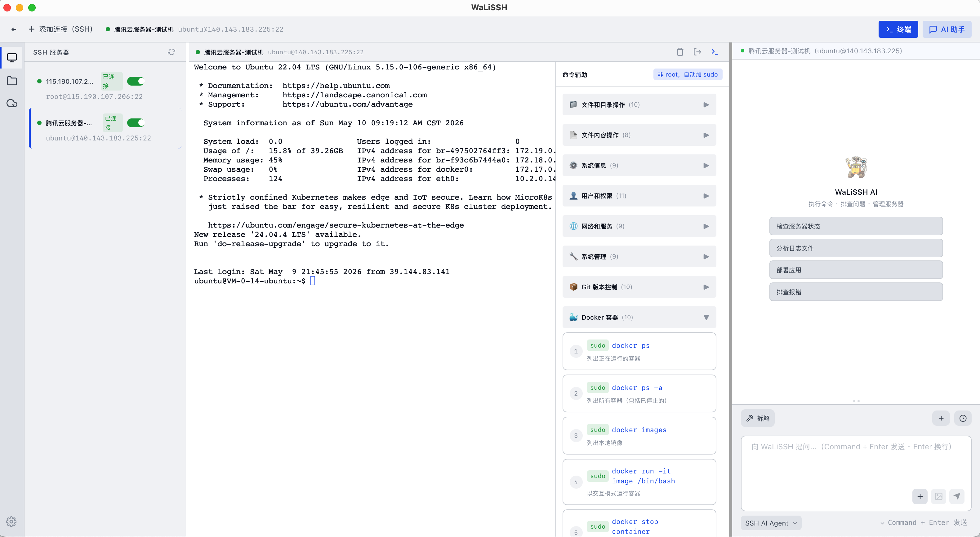Click the terminal prompt cursor area
This screenshot has width=980, height=537.
(313, 281)
